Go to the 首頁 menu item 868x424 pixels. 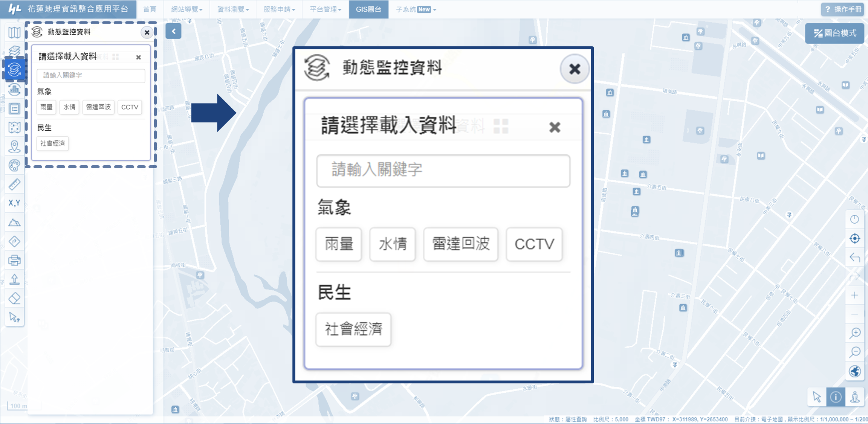coord(150,9)
